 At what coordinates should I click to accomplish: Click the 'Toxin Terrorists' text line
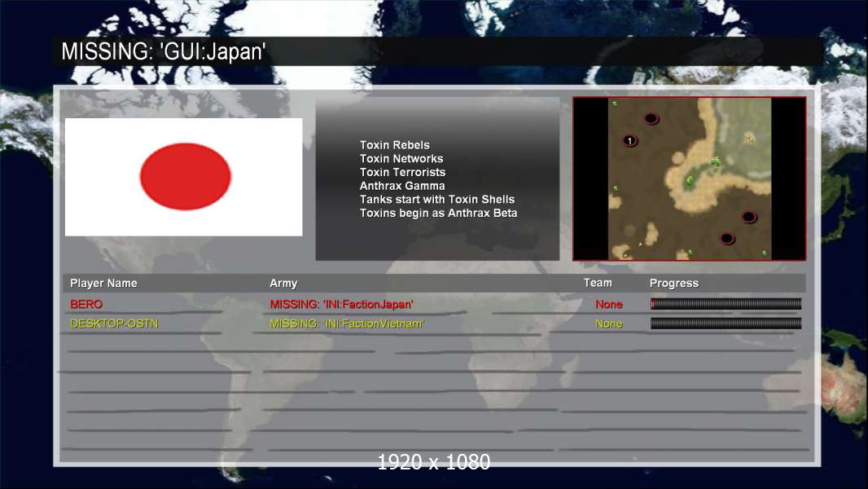pyautogui.click(x=402, y=172)
